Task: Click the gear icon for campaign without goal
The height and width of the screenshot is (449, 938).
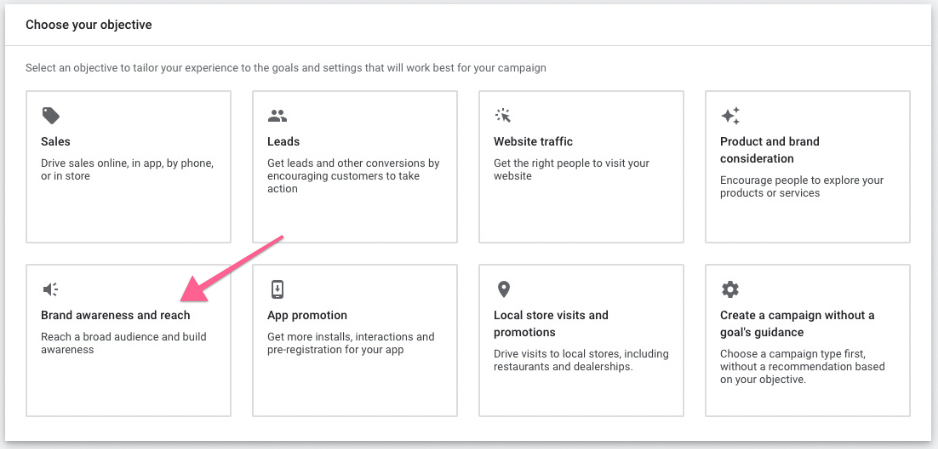Action: click(730, 290)
